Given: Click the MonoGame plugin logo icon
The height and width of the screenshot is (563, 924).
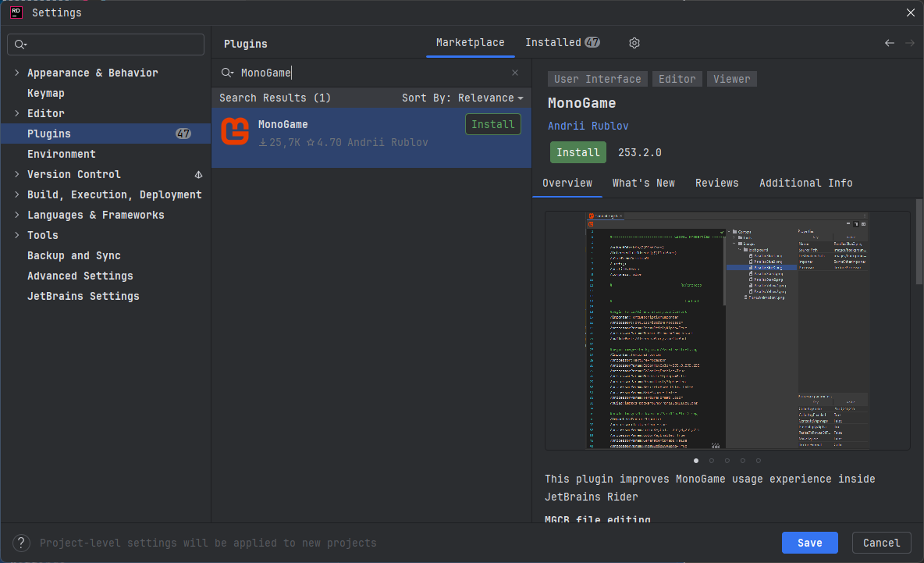Looking at the screenshot, I should point(234,131).
